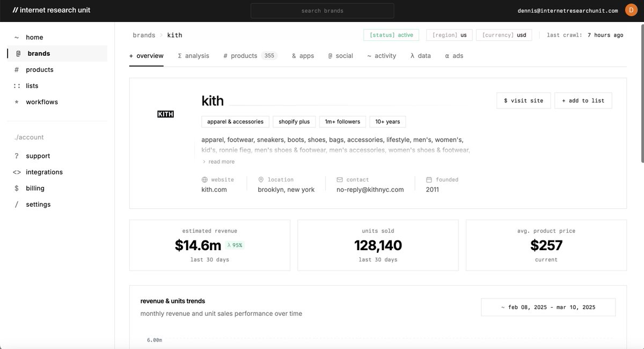
Task: Open the feb 08 - mar 10 date range picker
Action: point(548,307)
